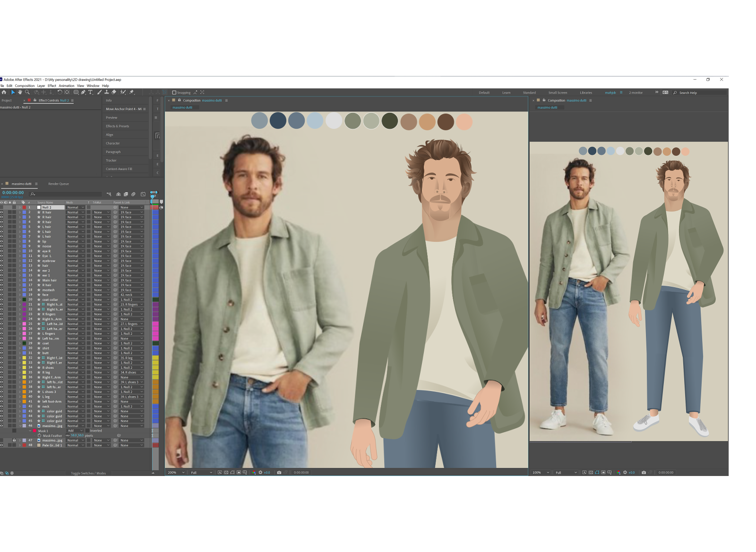Click the yellow label swatch of R shoes layer
The height and width of the screenshot is (552, 756).
coord(24,367)
